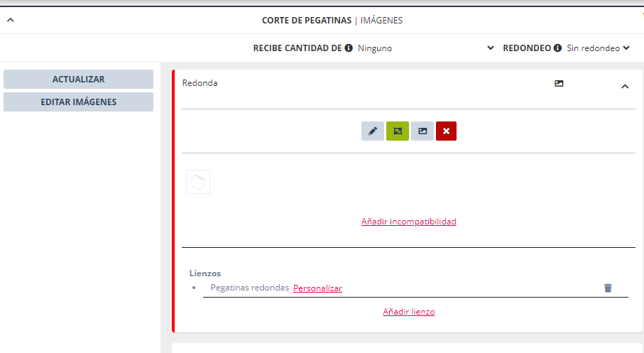Viewport: 644px width, 353px height.
Task: Click the red X delete button
Action: pos(446,131)
